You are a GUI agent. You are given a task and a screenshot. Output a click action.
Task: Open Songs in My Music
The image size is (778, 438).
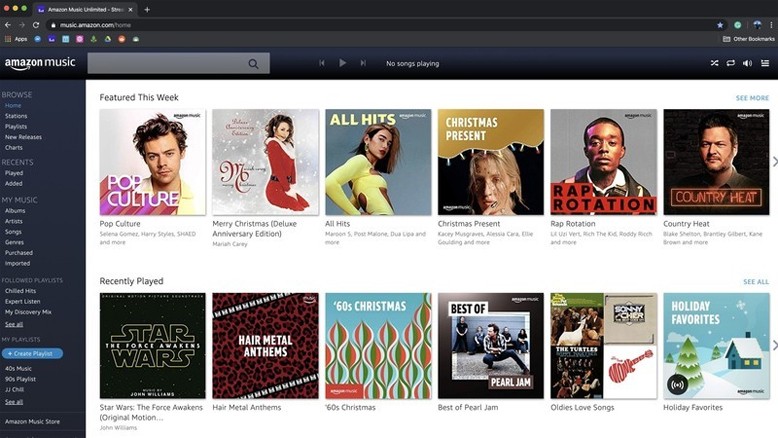point(13,232)
